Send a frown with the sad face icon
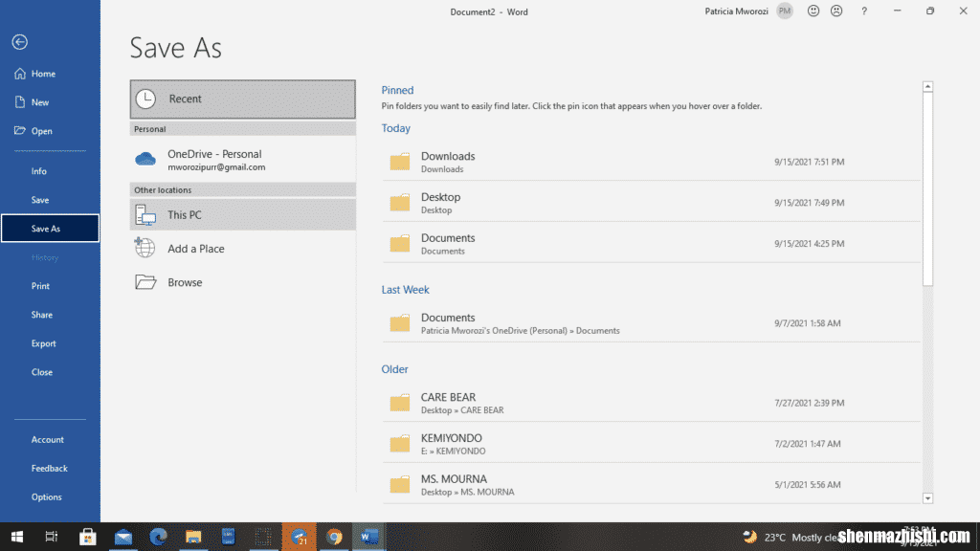The width and height of the screenshot is (980, 551). [836, 11]
